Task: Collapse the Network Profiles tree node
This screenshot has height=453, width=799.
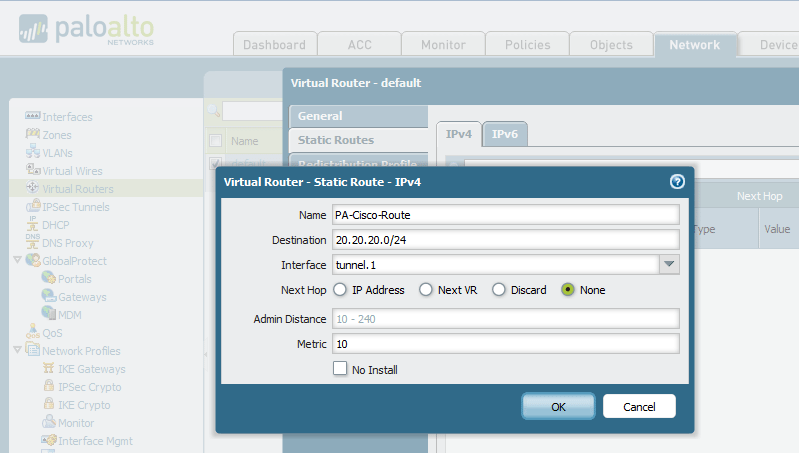Action: click(17, 351)
